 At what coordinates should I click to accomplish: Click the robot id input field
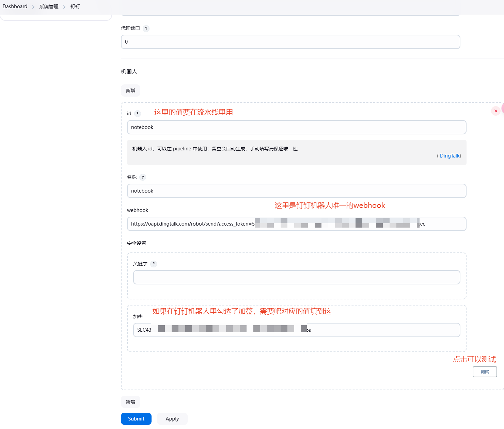click(x=296, y=127)
